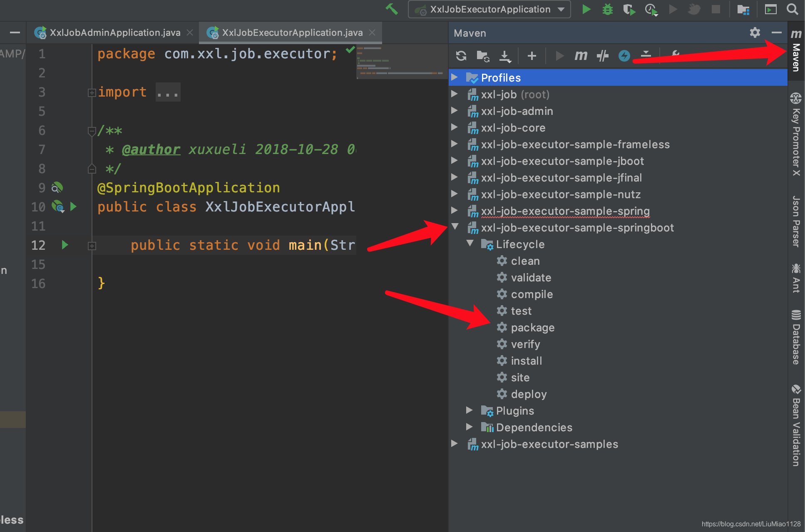
Task: Click the run gutter arrow on line 10
Action: [x=73, y=206]
